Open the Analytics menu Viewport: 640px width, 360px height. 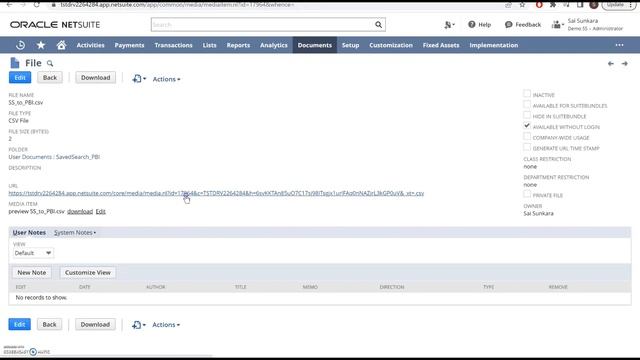point(274,45)
